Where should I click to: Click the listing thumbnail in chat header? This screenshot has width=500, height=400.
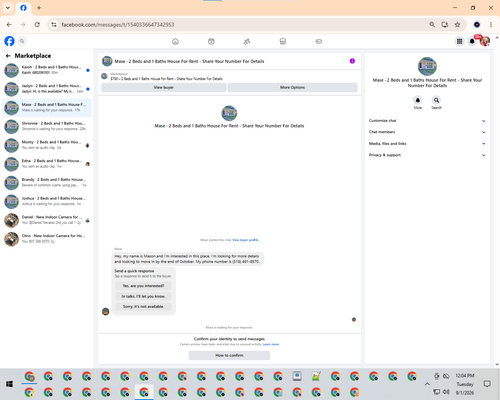tap(107, 61)
